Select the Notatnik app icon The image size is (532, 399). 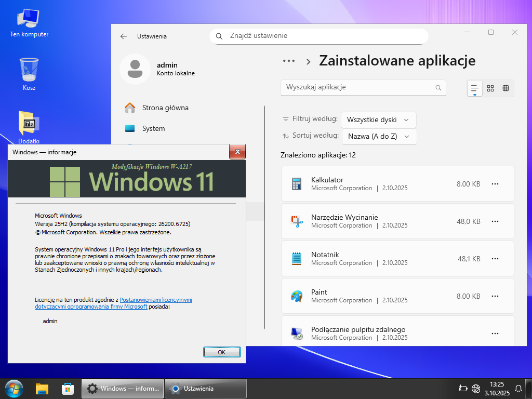297,259
